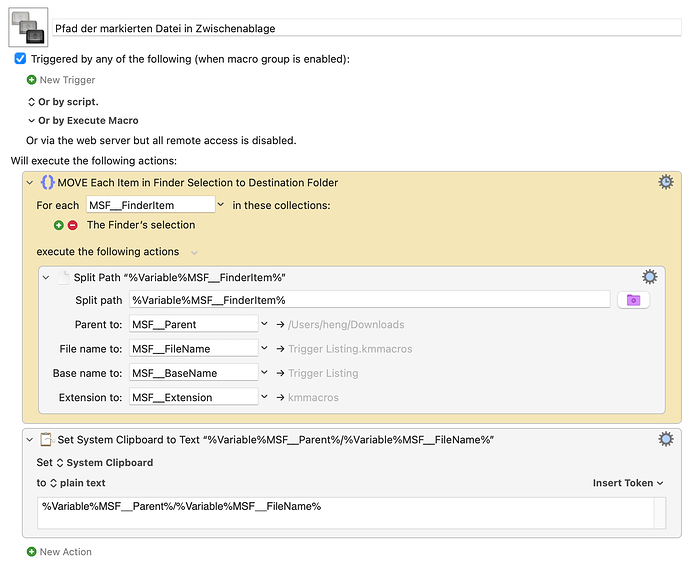Edit the MSF__FinderItem variable field
The height and width of the screenshot is (565, 690).
pos(150,205)
